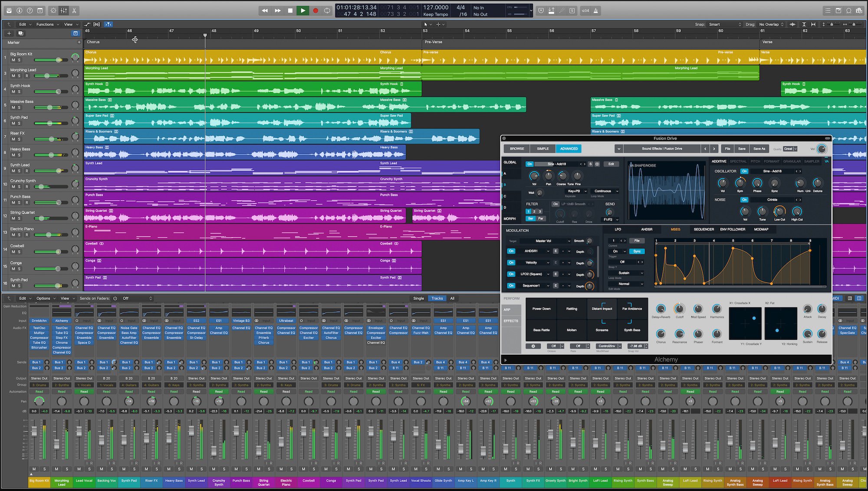Image resolution: width=868 pixels, height=491 pixels.
Task: Switch Alchemy to the BROWSE tab
Action: (516, 148)
